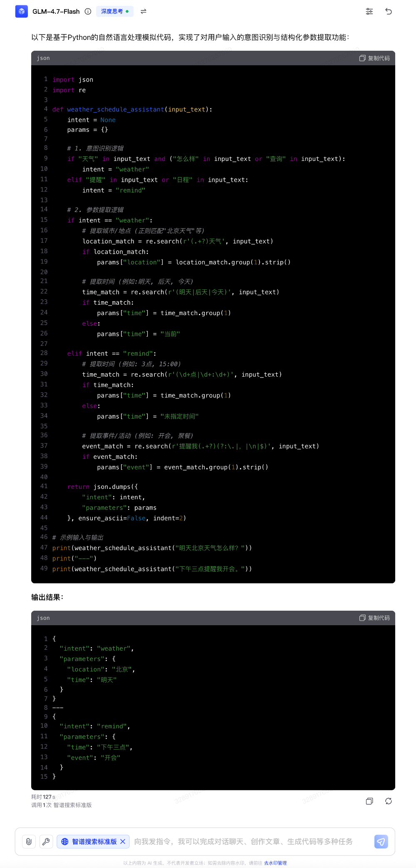Screen dimensions: 416x868
Task: Open the model info icon next to GLM-4.7-Flash
Action: [88, 11]
